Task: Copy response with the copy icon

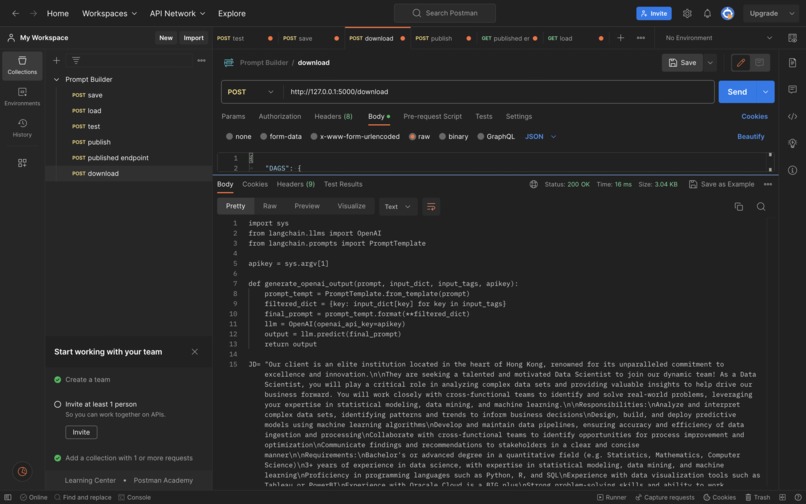Action: click(x=739, y=206)
